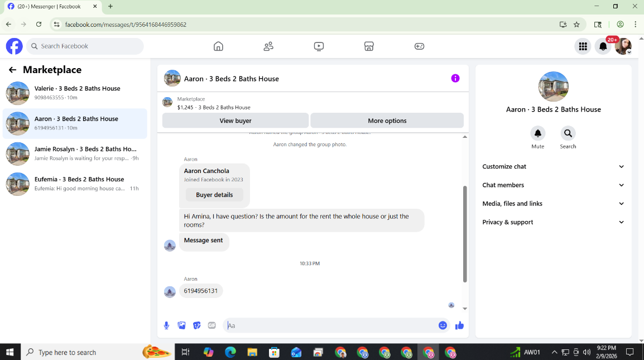Screen dimensions: 644x360
Task: Click Aaron's rent question message
Action: pos(301,220)
